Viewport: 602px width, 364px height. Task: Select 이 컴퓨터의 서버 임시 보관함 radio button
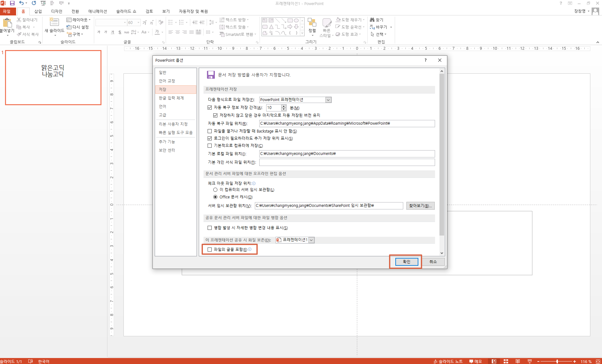click(215, 190)
